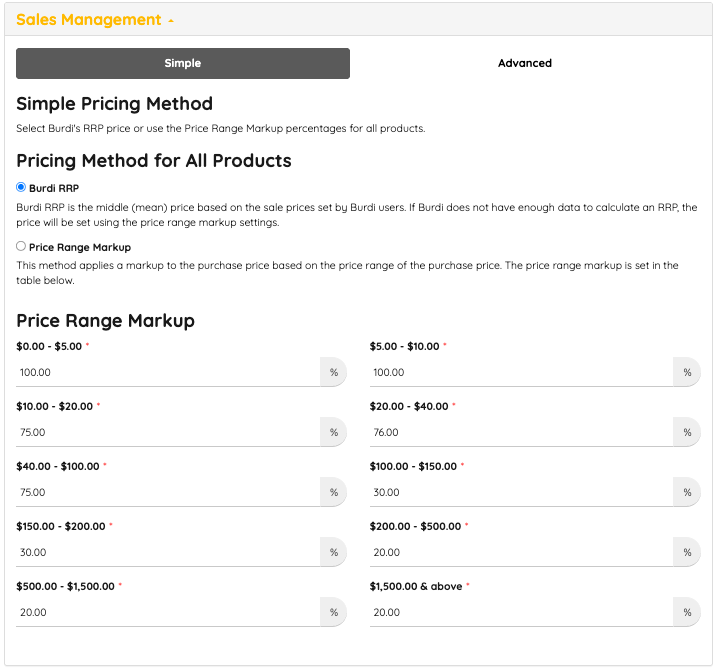Viewport: 717px width, 669px height.
Task: Click percent symbol beside $150.00 - $200.00 field
Action: (x=334, y=552)
